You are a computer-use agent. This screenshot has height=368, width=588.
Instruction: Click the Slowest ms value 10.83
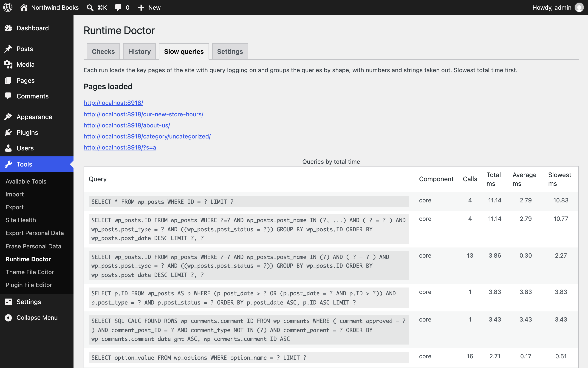(560, 200)
